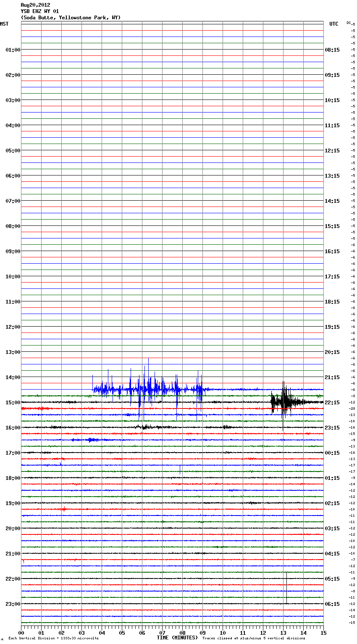Viewport: 357px width, 644px height.
Task: Select the 13:00 MST time label
Action: [x=13, y=352]
